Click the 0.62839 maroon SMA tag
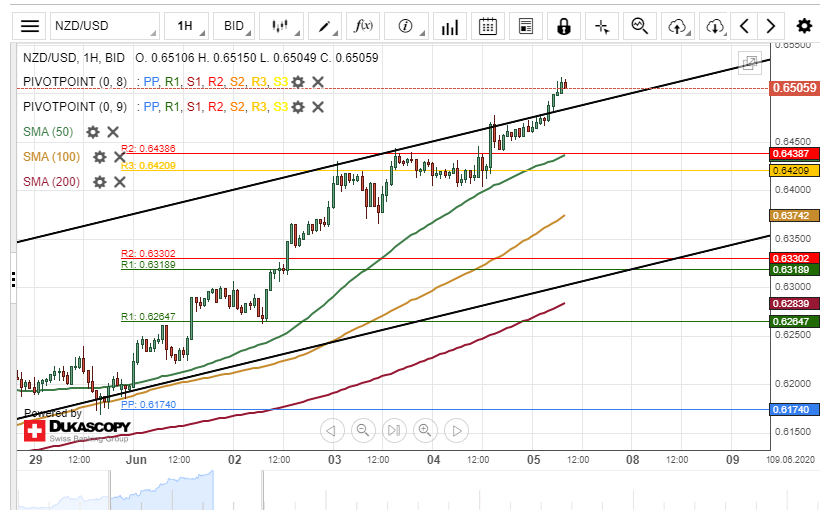The image size is (830, 518). [795, 304]
